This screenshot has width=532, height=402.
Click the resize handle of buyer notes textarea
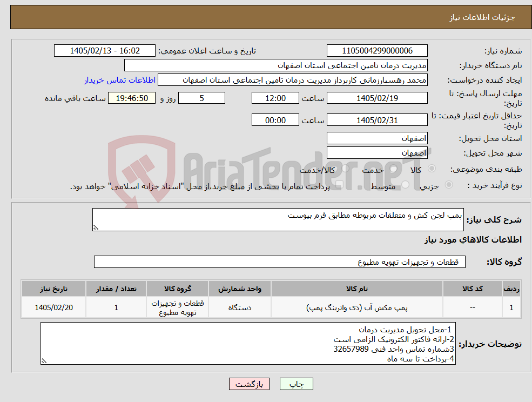pos(44,361)
